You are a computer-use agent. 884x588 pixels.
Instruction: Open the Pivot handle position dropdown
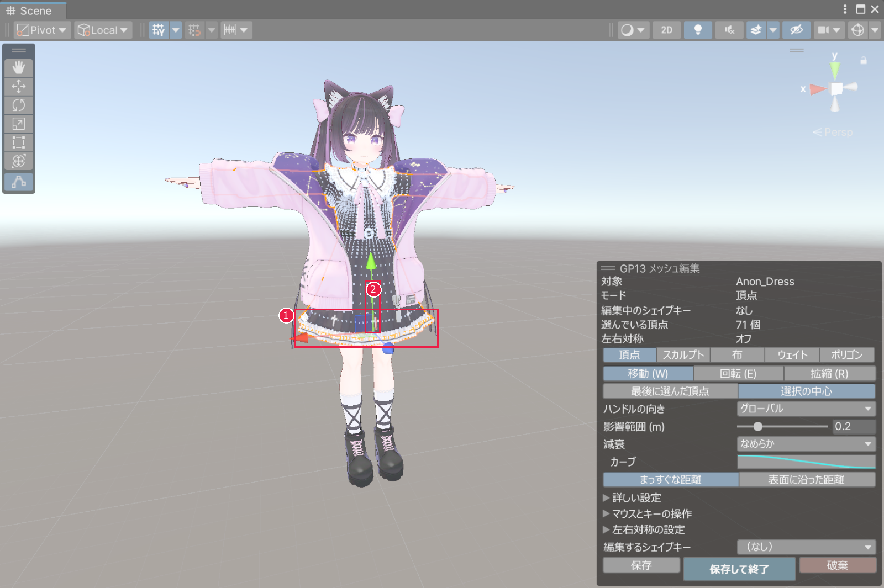coord(42,30)
